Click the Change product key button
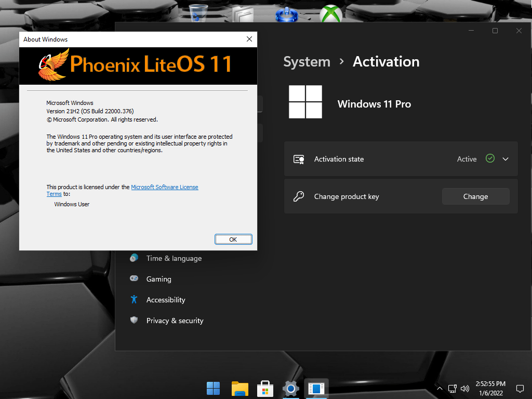The image size is (532, 399). (x=475, y=196)
